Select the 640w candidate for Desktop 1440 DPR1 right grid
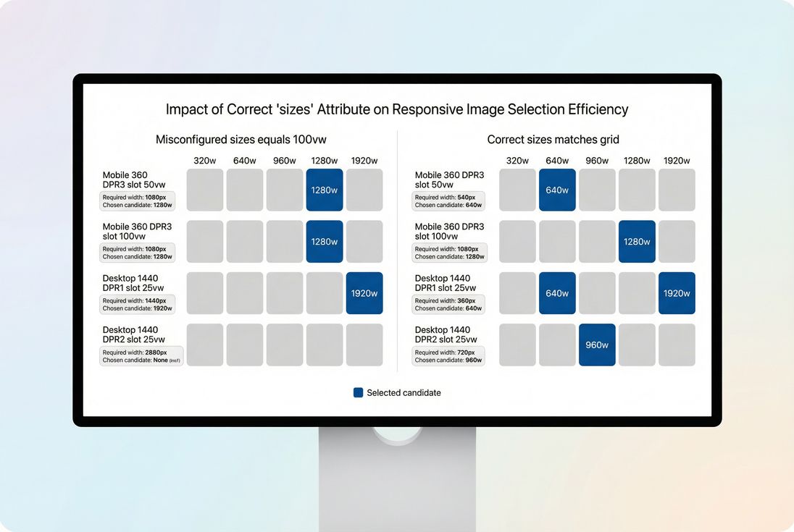Viewport: 794px width, 532px height. click(557, 293)
